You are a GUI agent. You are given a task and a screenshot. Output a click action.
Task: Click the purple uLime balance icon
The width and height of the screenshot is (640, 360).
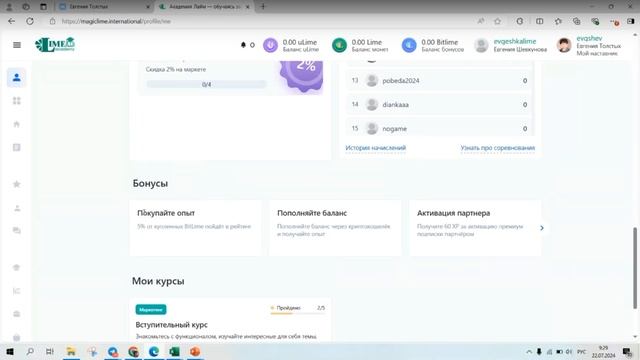coord(270,45)
